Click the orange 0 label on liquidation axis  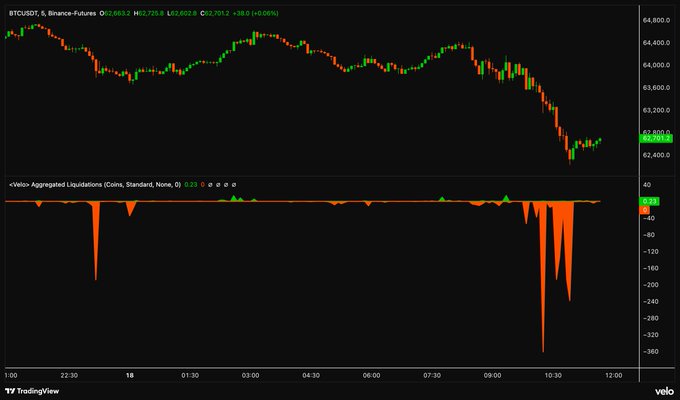coord(645,210)
